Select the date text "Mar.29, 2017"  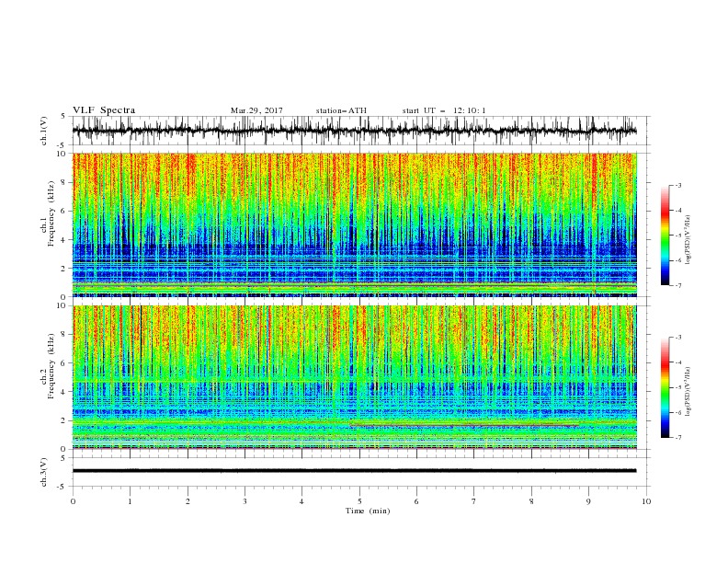coord(256,110)
